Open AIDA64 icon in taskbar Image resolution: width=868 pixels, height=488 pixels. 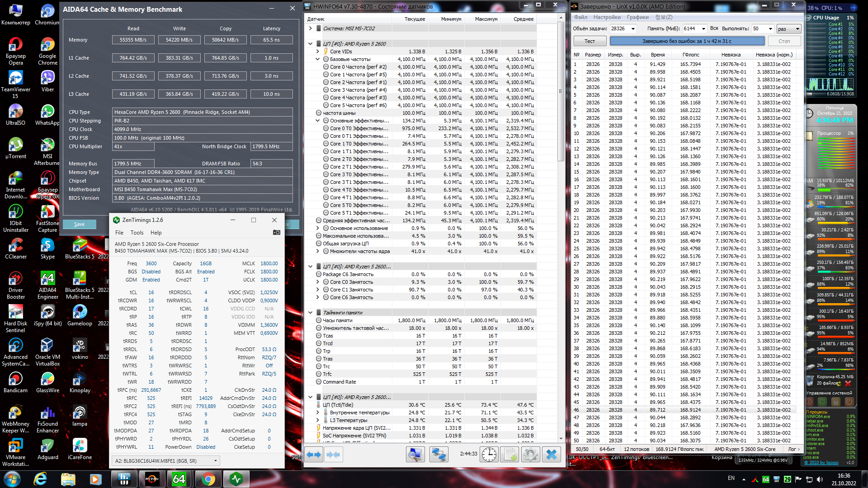click(x=179, y=479)
